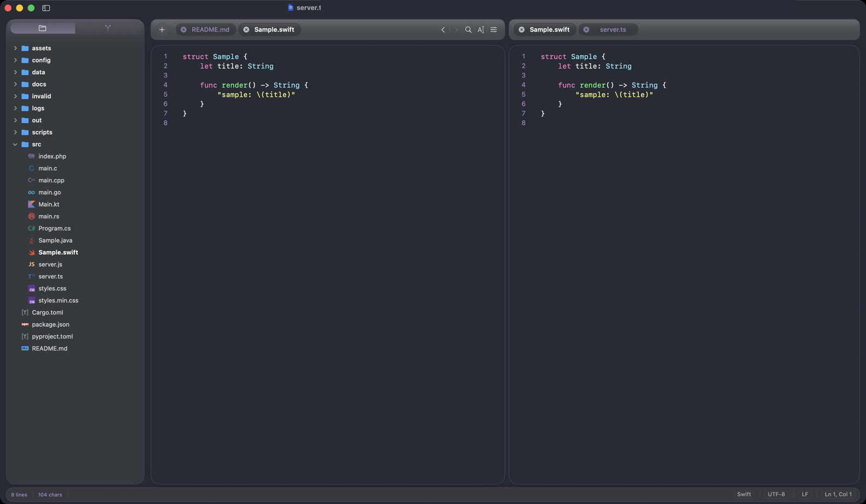Screen dimensions: 866x504
Task: Click the JS icon for server.js
Action: pos(31,264)
